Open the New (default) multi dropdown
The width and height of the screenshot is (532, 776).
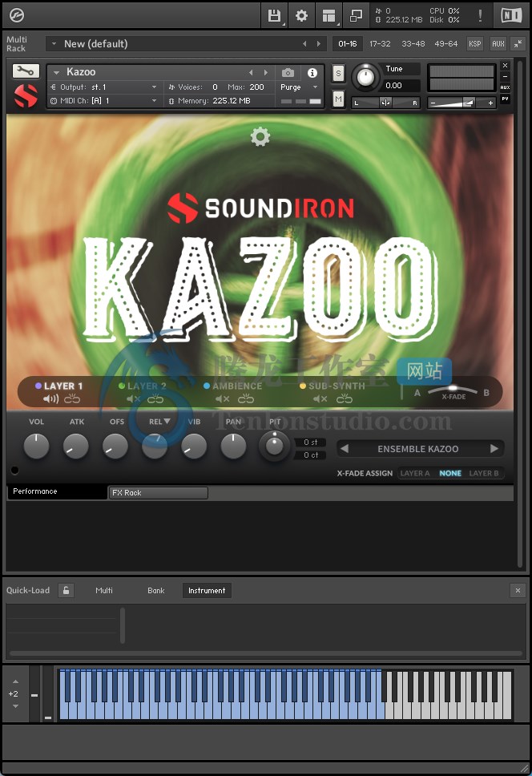[x=54, y=43]
